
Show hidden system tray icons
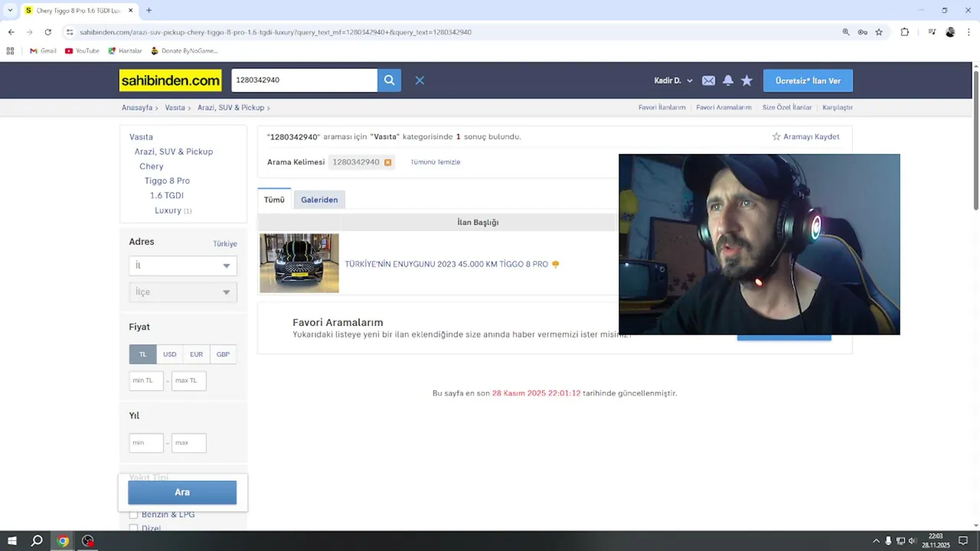[x=876, y=541]
